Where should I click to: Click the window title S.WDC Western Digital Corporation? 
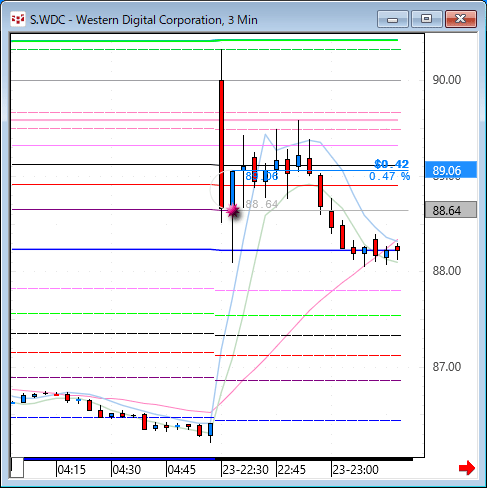(x=144, y=20)
